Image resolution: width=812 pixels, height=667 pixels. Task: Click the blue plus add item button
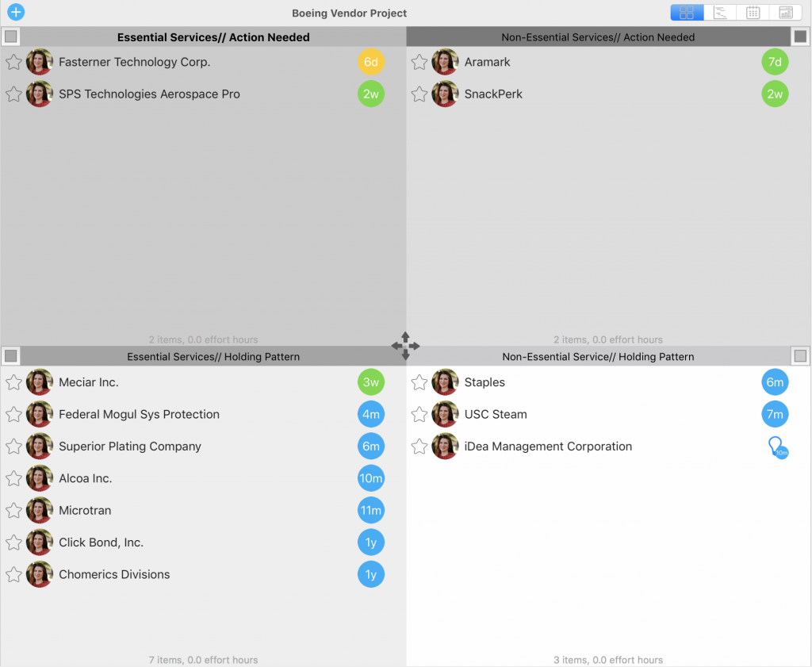coord(16,12)
